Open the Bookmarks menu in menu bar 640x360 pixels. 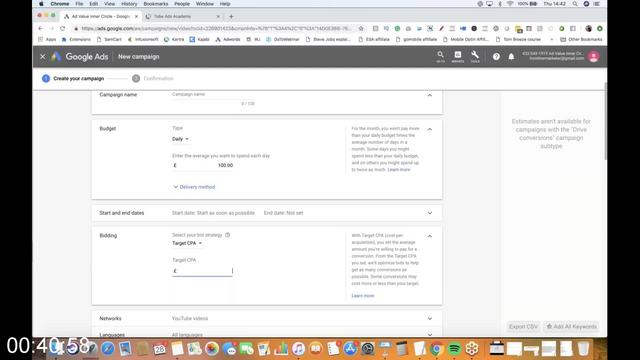156,4
